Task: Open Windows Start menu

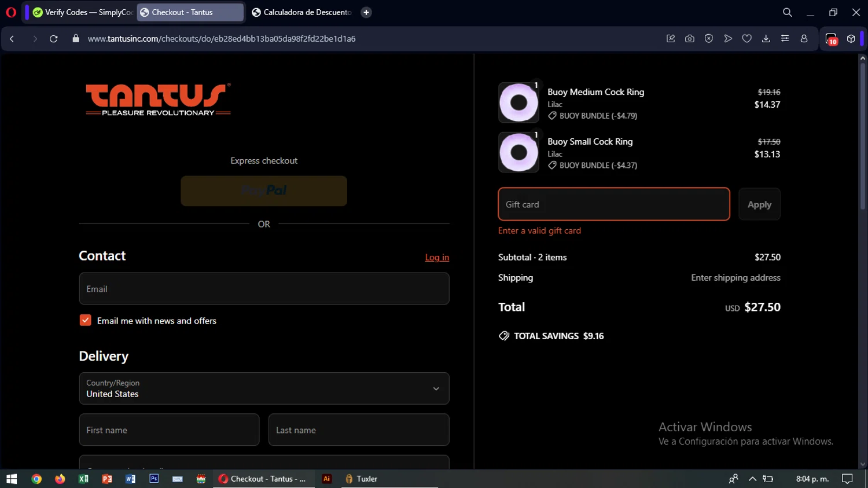Action: 12,479
